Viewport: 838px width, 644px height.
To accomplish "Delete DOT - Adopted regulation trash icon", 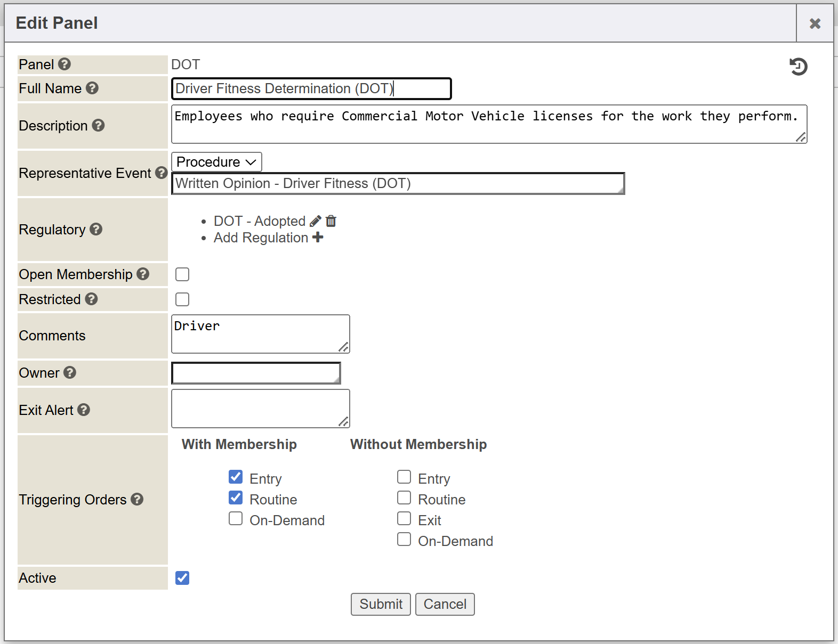I will (x=331, y=221).
